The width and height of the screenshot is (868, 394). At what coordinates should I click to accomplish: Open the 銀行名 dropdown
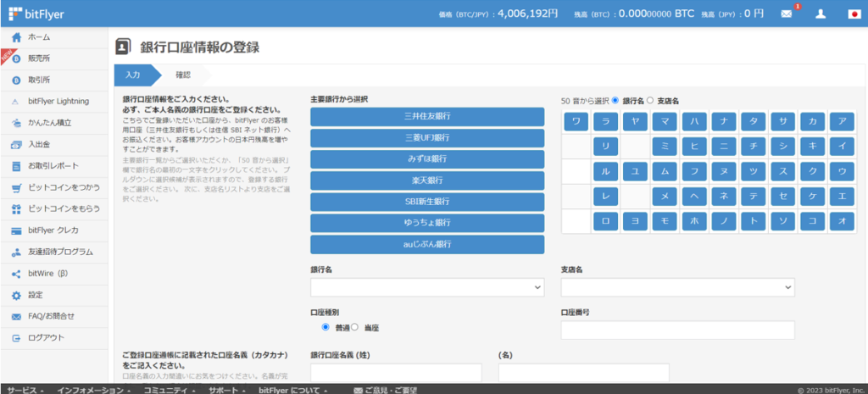click(x=427, y=287)
